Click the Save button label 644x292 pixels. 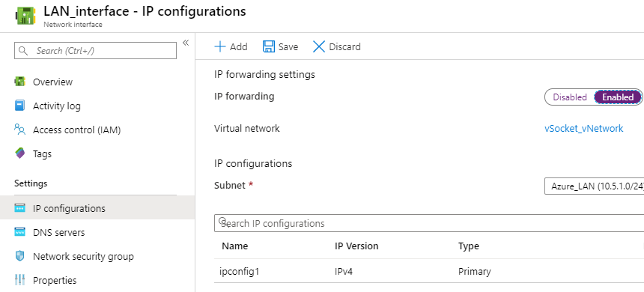(x=288, y=47)
